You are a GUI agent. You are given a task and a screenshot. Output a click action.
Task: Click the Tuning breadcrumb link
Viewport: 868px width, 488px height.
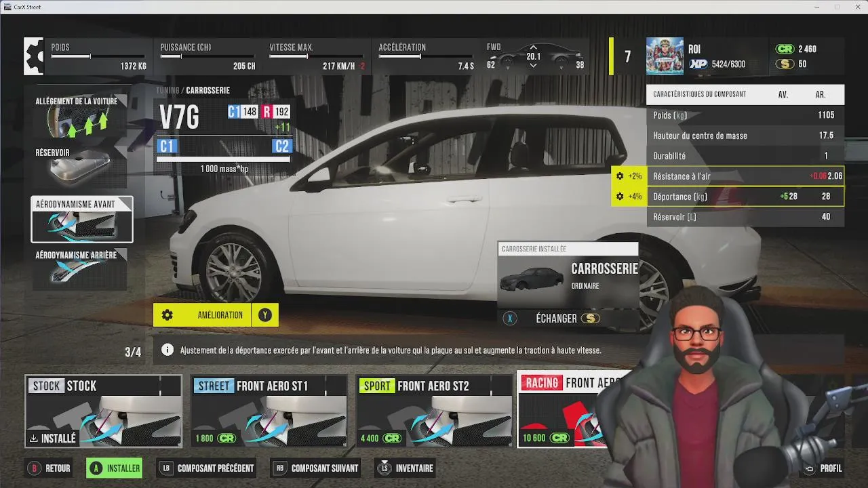167,90
